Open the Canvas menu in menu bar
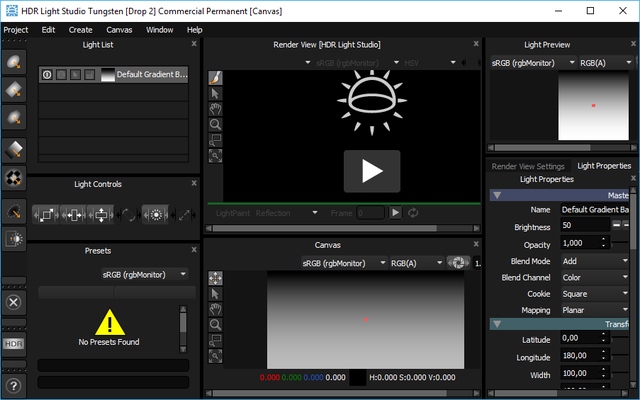Viewport: 640px width, 400px height. (x=120, y=30)
